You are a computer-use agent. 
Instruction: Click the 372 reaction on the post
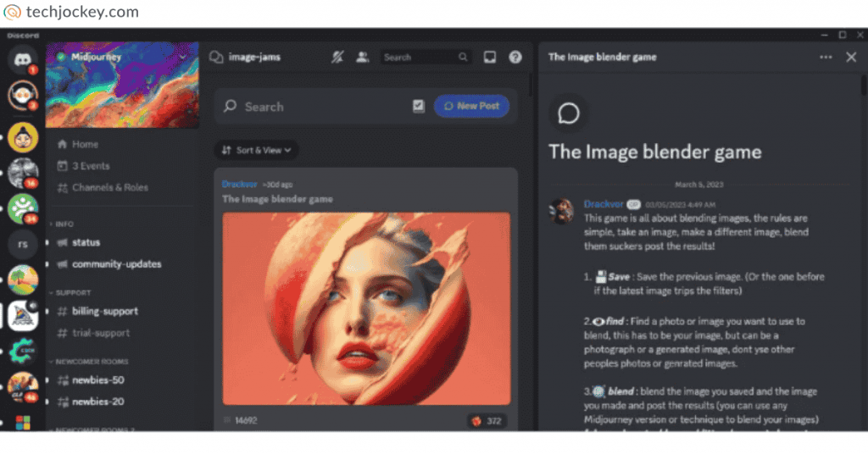487,420
